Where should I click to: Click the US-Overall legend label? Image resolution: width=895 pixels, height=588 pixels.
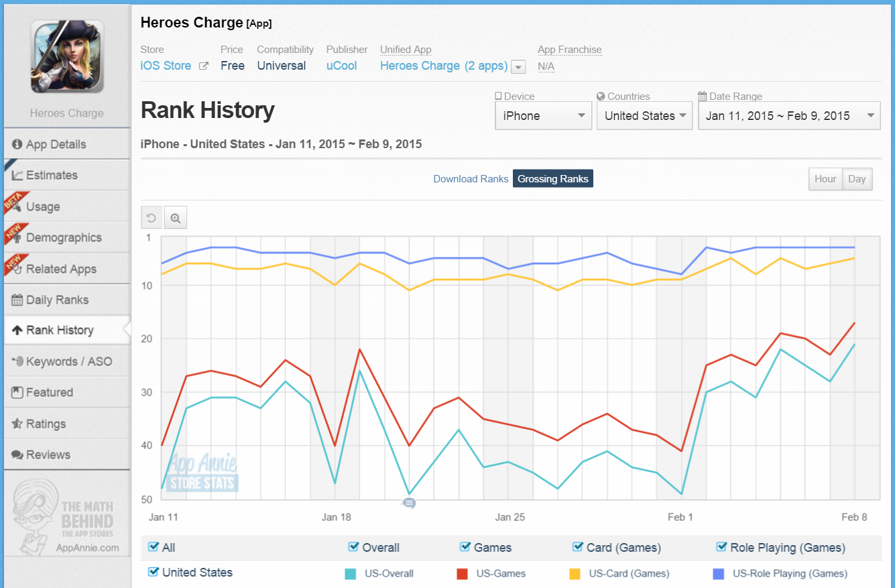pos(389,574)
